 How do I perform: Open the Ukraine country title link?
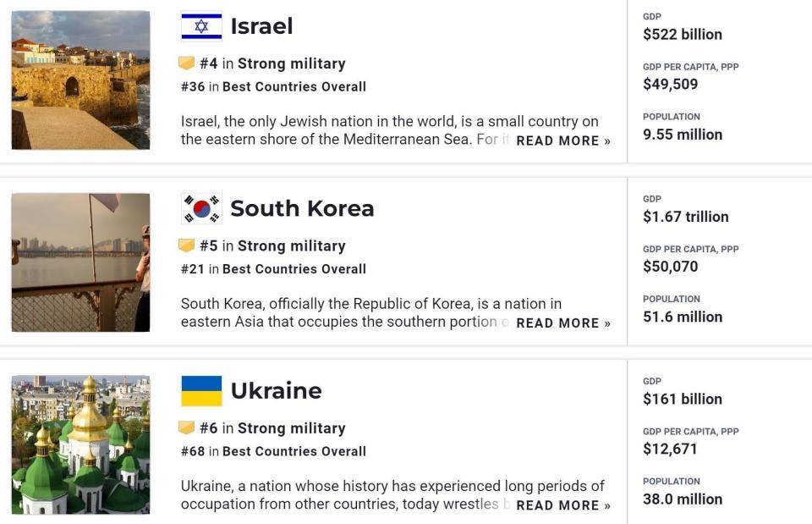[x=276, y=391]
